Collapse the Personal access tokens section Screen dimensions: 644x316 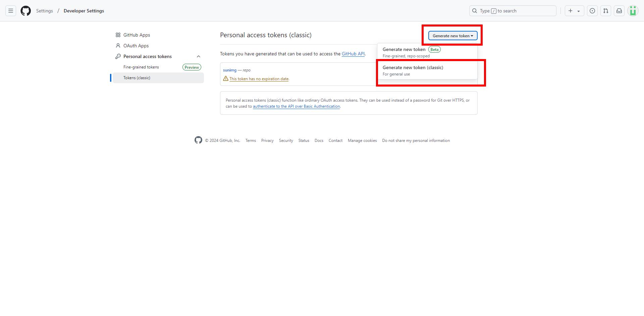coord(199,56)
